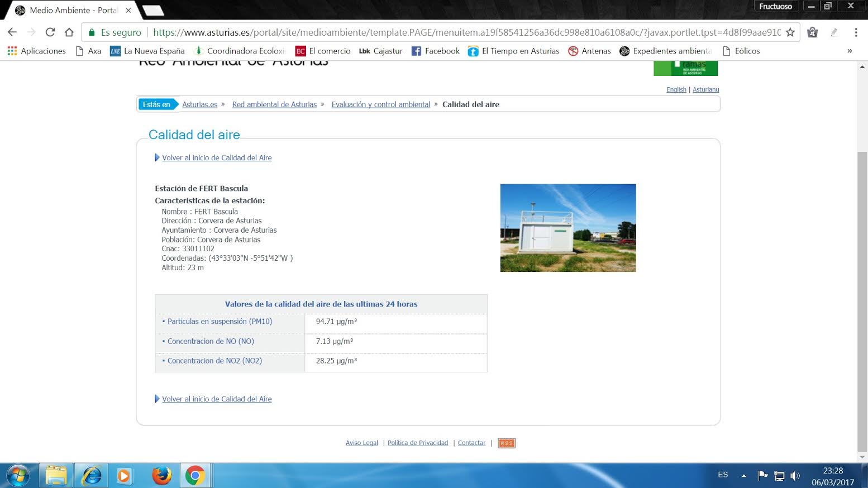Open the ES language input selector
Viewport: 868px width, 488px height.
click(723, 475)
